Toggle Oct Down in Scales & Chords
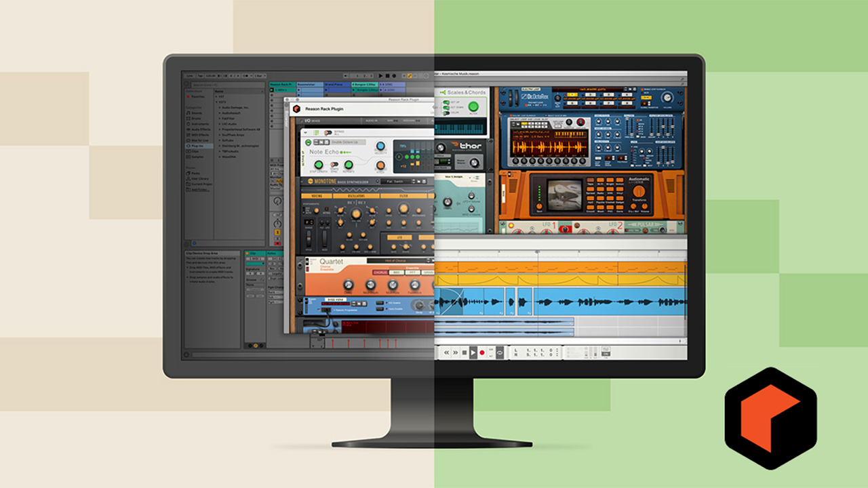This screenshot has width=868, height=488. tap(446, 107)
